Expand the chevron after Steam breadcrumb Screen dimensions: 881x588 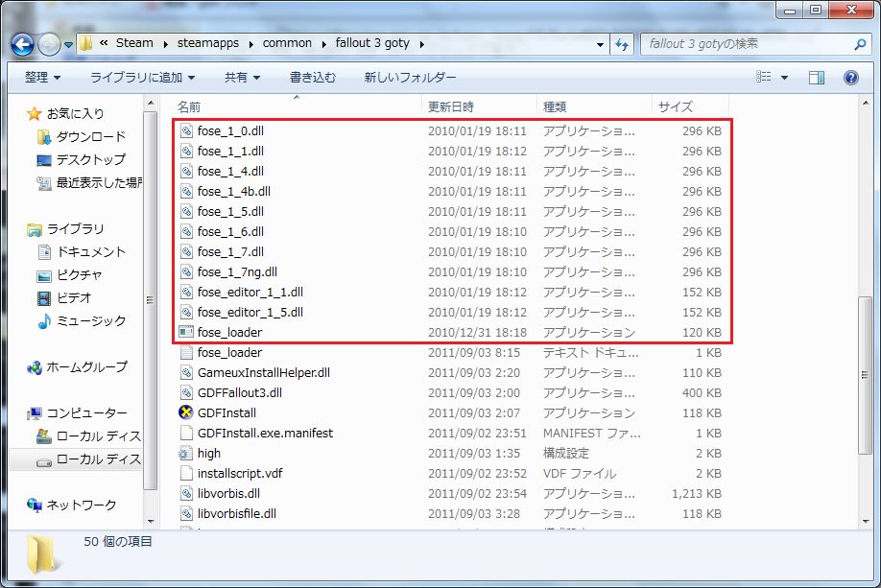(165, 44)
